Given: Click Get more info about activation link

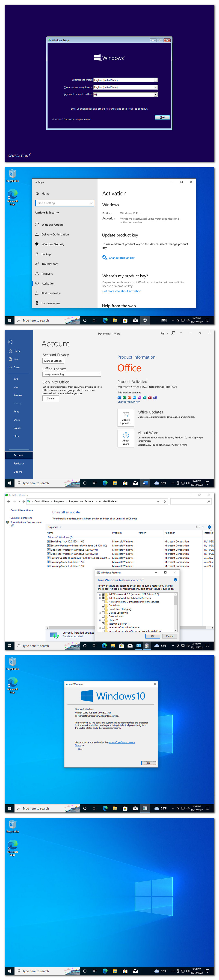Looking at the screenshot, I should (122, 291).
